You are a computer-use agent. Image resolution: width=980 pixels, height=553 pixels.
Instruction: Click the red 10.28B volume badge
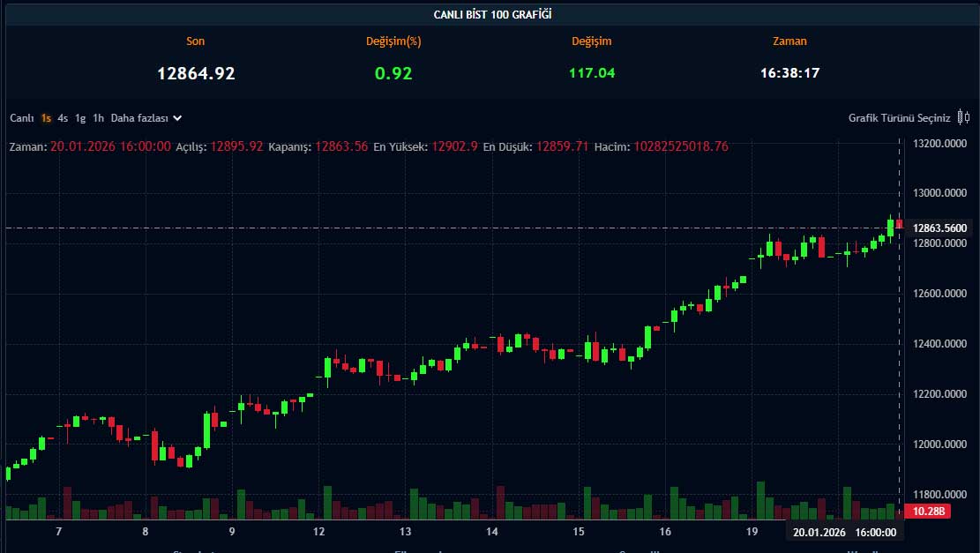pyautogui.click(x=927, y=511)
